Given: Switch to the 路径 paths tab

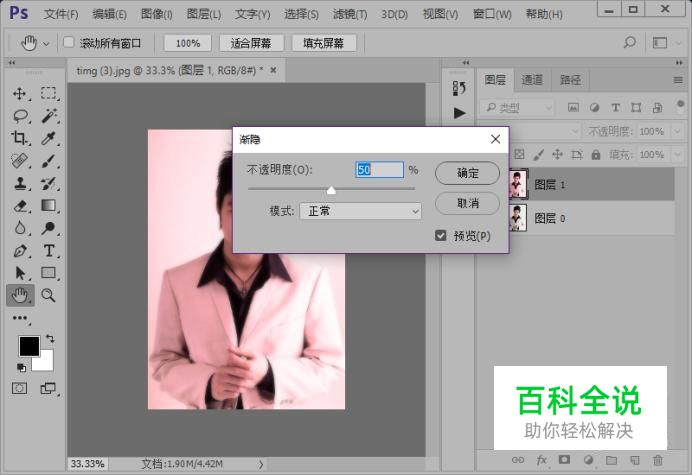Looking at the screenshot, I should (x=570, y=80).
